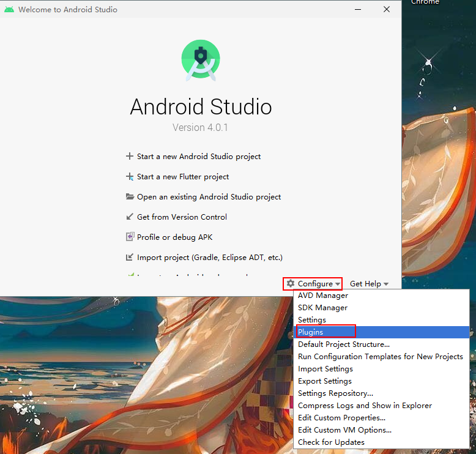Click the Version 4.0.1 text
The height and width of the screenshot is (454, 476).
[200, 127]
